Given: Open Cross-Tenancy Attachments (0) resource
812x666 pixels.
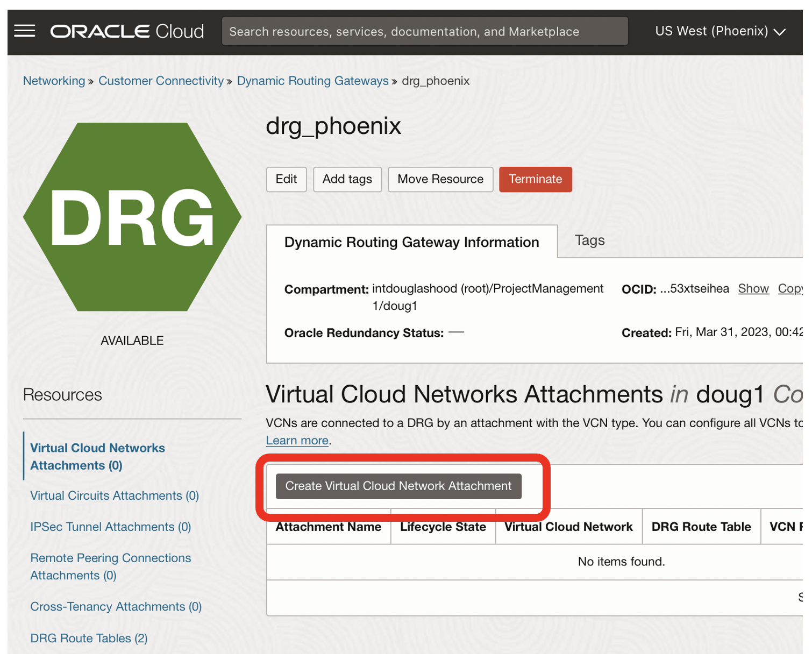Looking at the screenshot, I should [116, 607].
